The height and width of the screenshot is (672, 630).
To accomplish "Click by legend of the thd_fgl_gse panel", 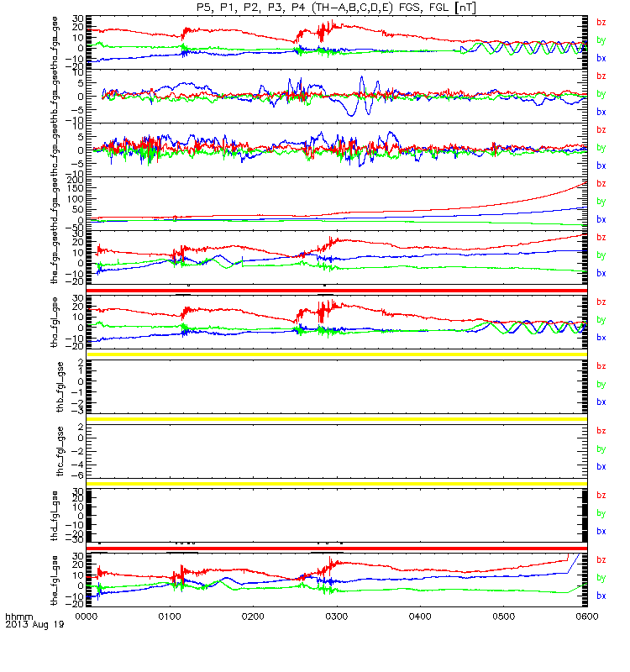I will 601,513.
